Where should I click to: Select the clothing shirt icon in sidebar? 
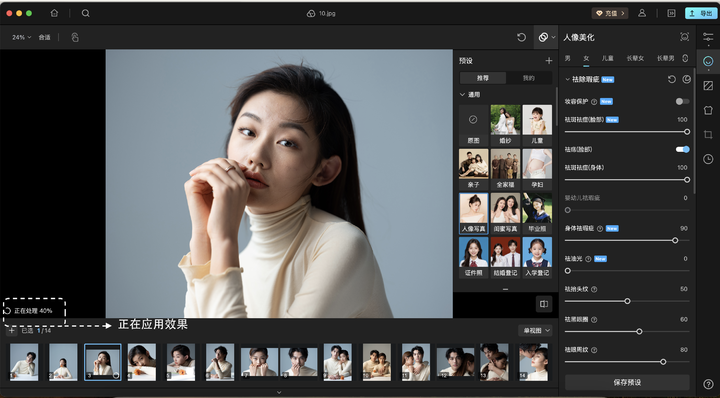pyautogui.click(x=708, y=110)
